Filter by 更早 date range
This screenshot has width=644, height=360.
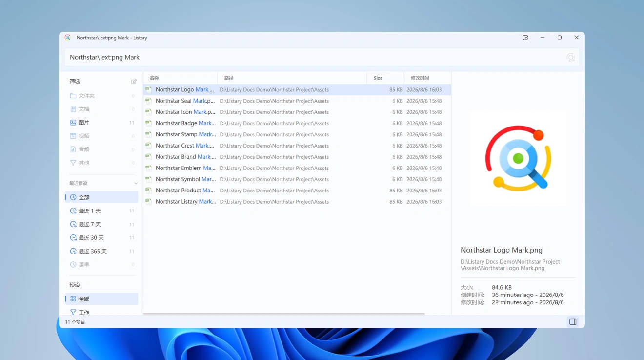[x=101, y=265]
